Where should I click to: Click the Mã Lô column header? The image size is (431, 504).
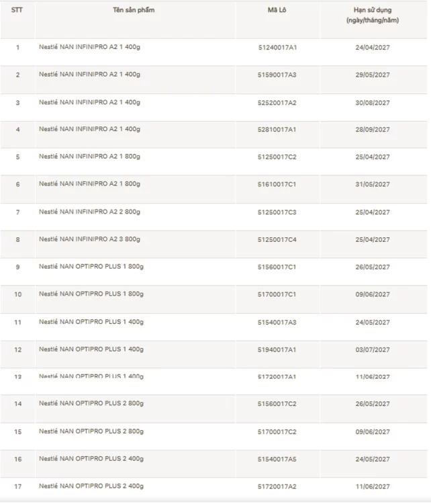tap(277, 10)
